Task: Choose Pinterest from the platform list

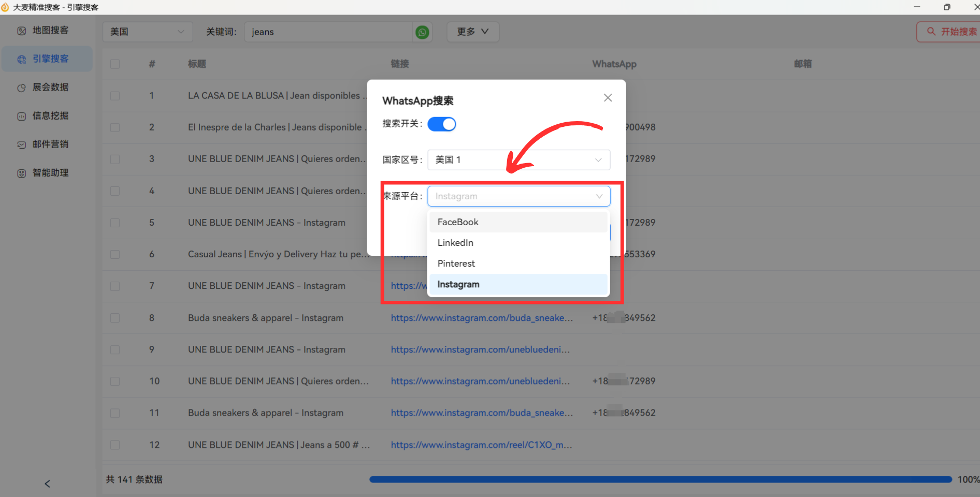Action: [x=518, y=264]
